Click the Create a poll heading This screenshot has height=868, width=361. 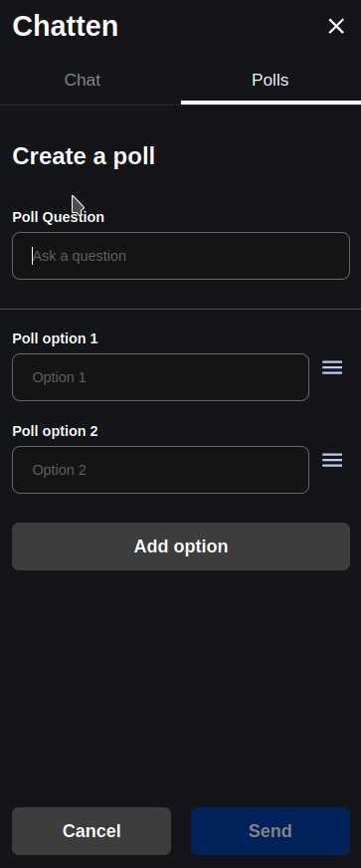(x=84, y=156)
